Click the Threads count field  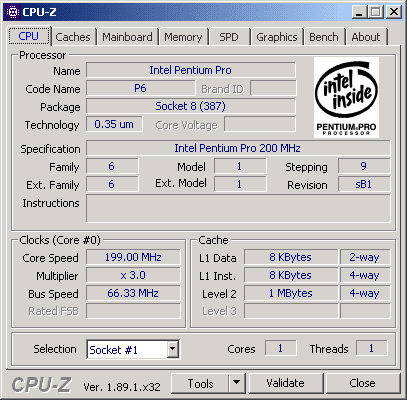[x=372, y=348]
